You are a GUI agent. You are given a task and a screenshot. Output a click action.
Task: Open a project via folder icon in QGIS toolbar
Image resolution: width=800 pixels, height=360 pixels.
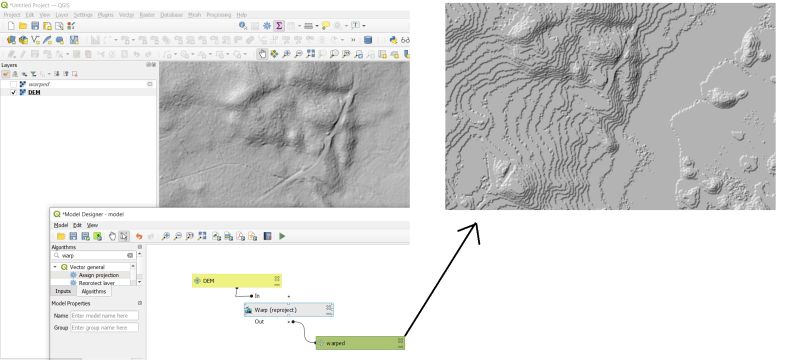coord(23,25)
